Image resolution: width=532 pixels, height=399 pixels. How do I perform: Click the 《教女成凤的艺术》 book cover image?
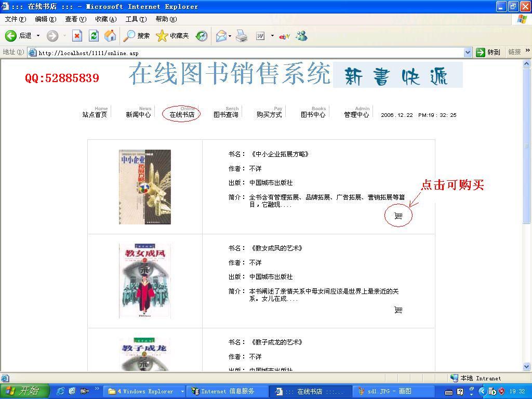click(x=145, y=281)
